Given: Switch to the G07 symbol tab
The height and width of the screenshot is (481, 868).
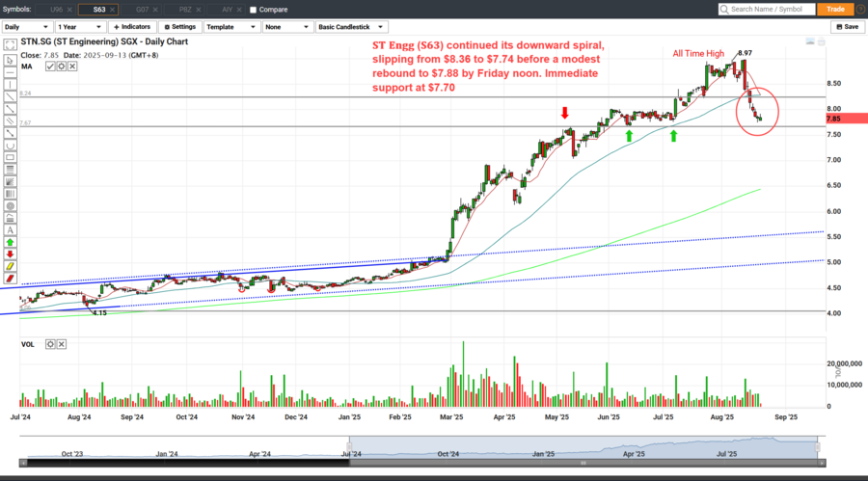Looking at the screenshot, I should [142, 10].
